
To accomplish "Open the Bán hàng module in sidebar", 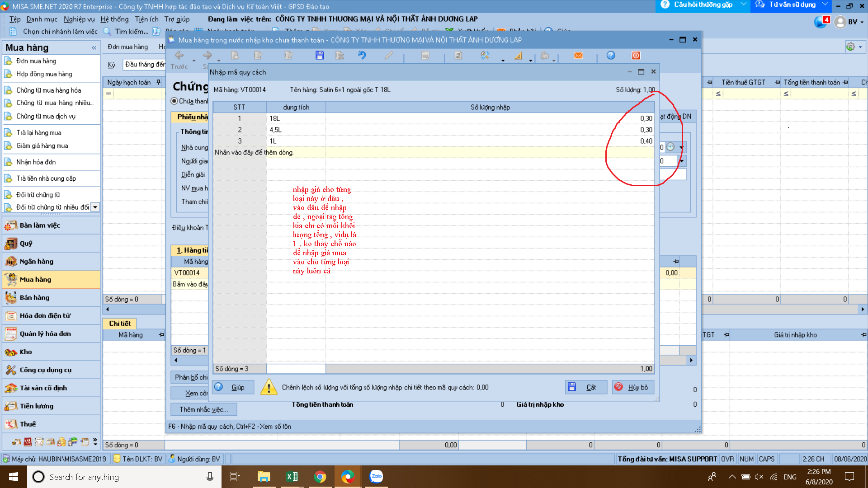I will [x=51, y=298].
